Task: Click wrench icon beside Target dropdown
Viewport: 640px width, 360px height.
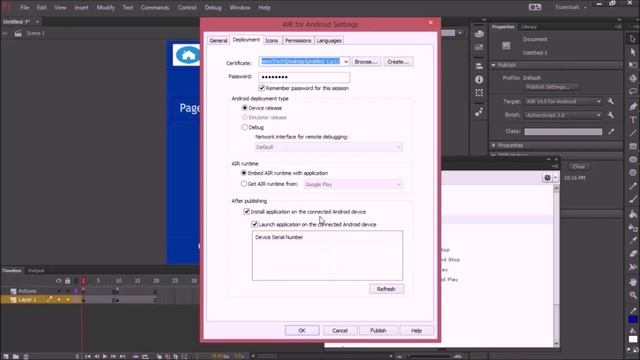Action: pos(611,101)
